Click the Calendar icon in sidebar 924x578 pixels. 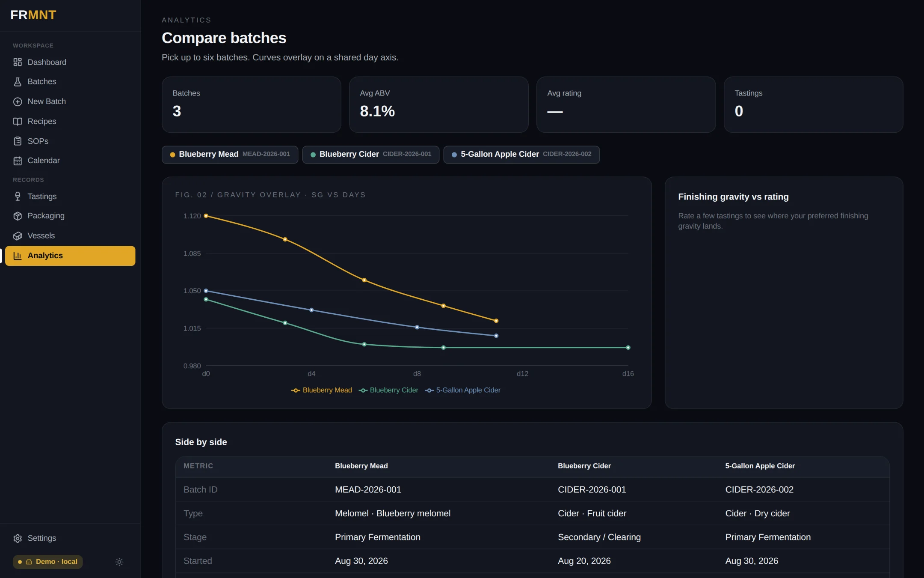coord(17,161)
